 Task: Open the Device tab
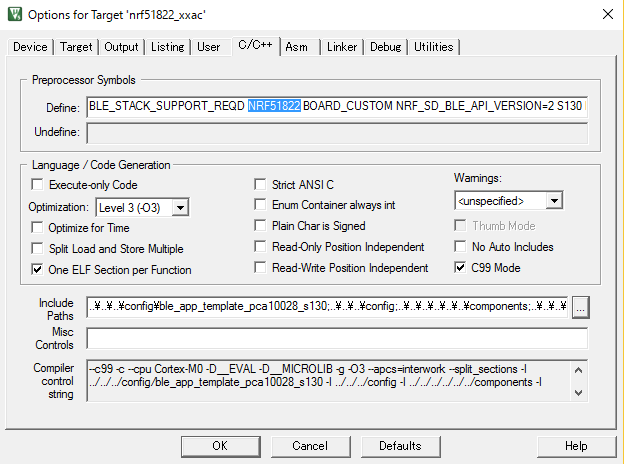[x=30, y=47]
